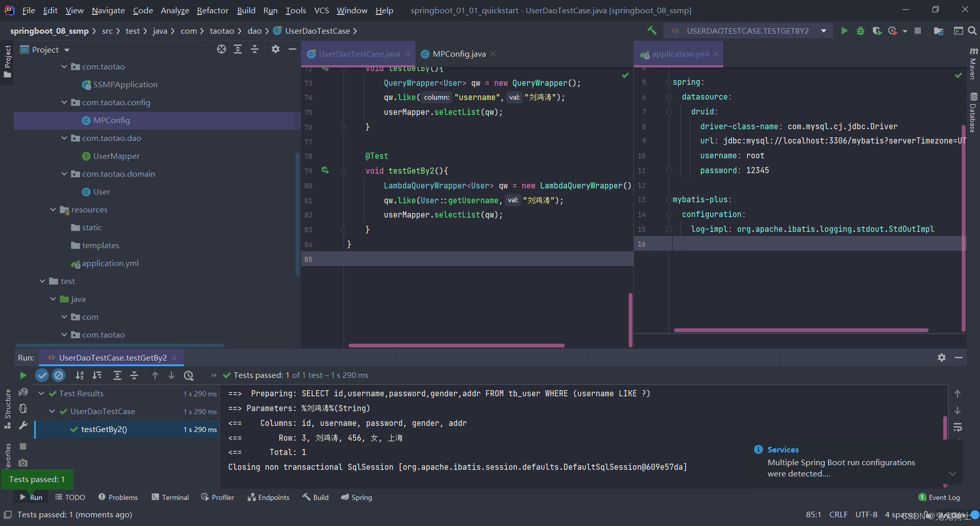Toggle Show Ignored tests button
The height and width of the screenshot is (526, 980).
click(x=59, y=375)
